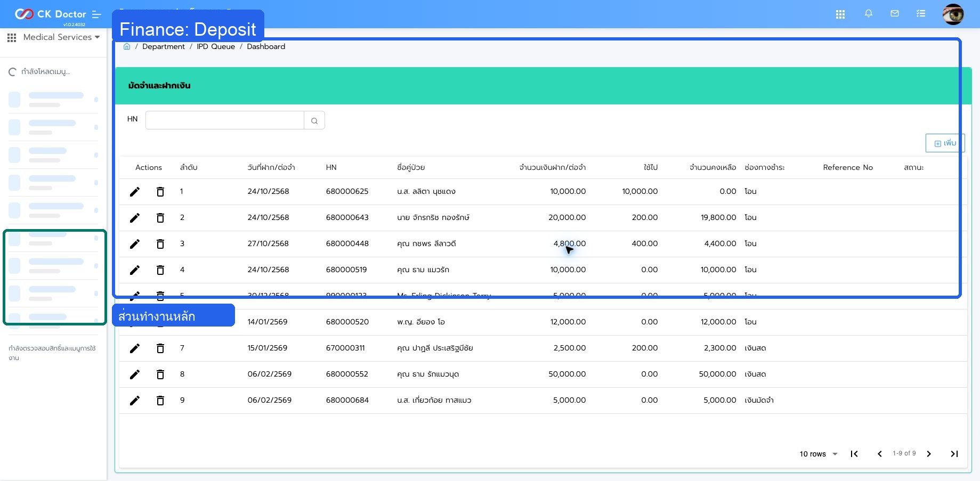Delete row 3 deposit for HN 680000448
980x481 pixels.
coord(160,244)
